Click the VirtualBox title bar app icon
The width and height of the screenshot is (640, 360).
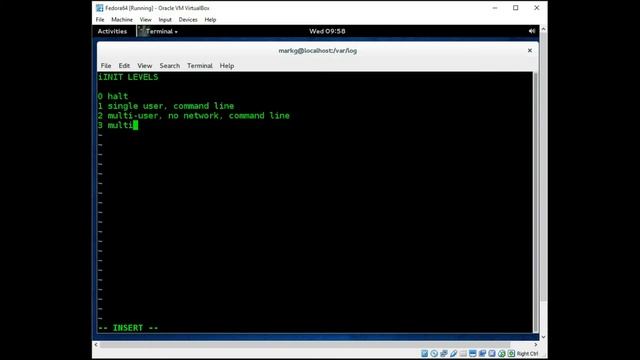(x=100, y=8)
